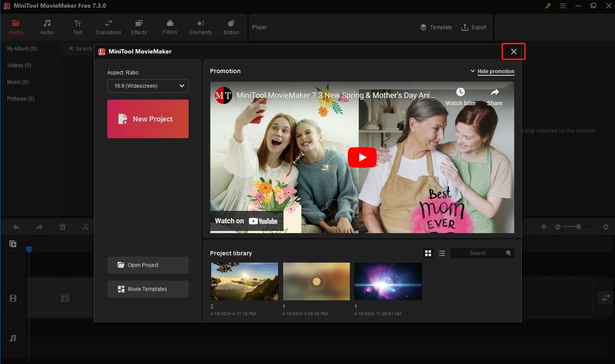Click the zoom in plus icon

pos(606,227)
